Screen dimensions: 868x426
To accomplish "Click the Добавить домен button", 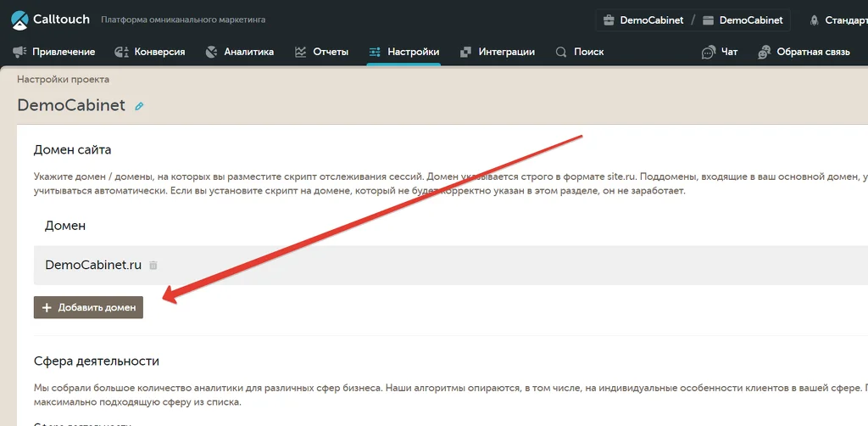I will (88, 307).
